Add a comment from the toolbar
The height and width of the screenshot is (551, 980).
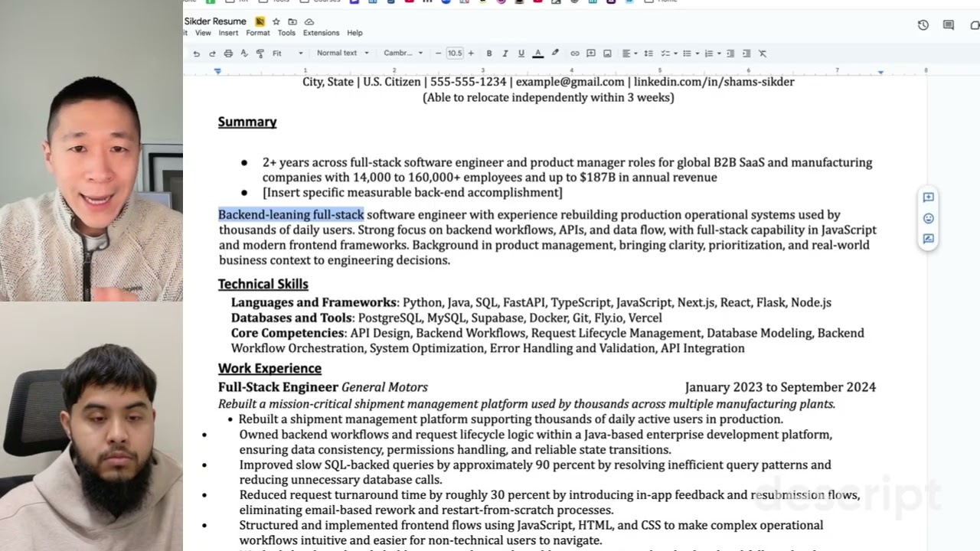pyautogui.click(x=591, y=54)
